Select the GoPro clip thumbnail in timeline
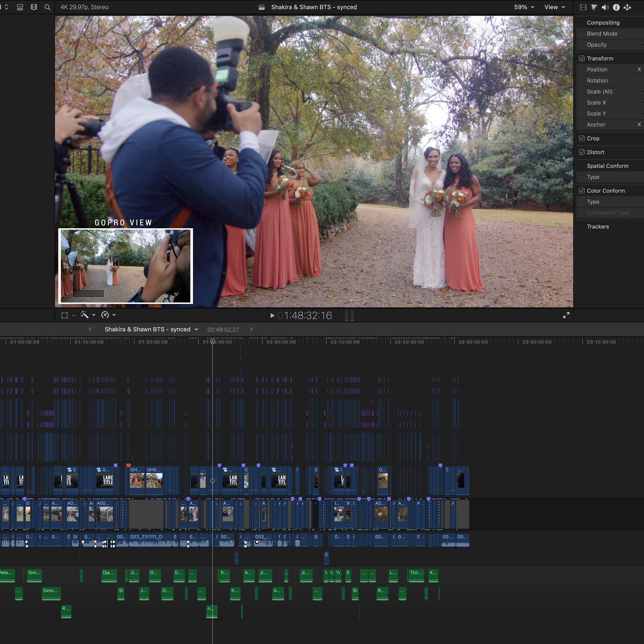The image size is (644, 644). [137, 480]
